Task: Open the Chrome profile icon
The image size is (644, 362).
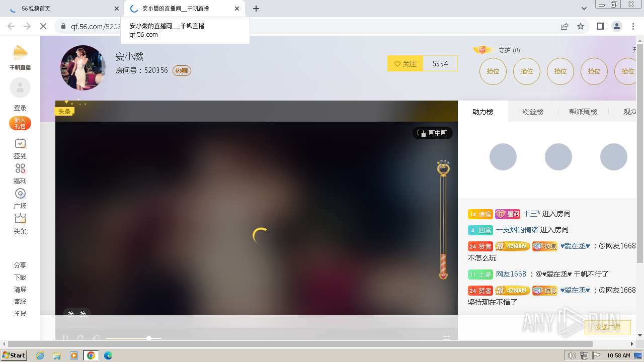Action: (616, 26)
